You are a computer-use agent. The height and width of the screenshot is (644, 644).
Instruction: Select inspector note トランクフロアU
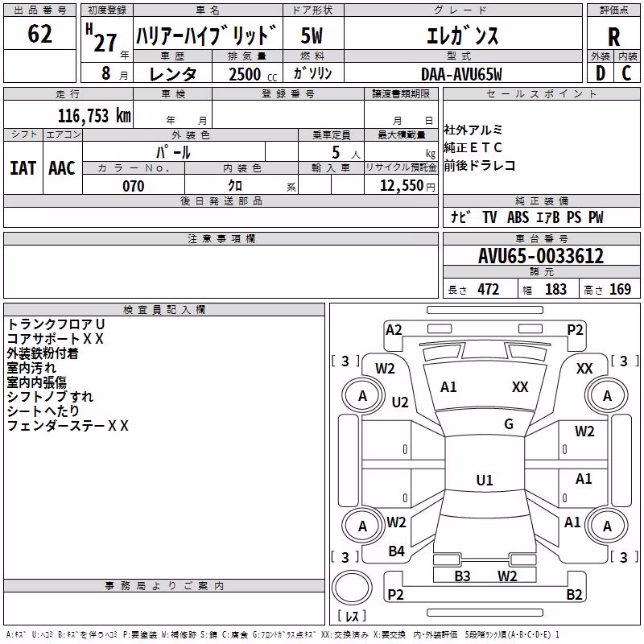point(56,324)
